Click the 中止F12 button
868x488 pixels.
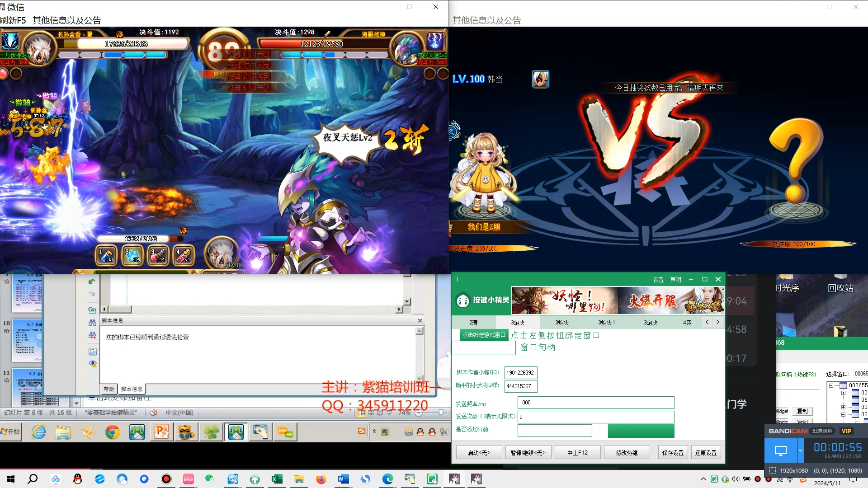pyautogui.click(x=578, y=452)
